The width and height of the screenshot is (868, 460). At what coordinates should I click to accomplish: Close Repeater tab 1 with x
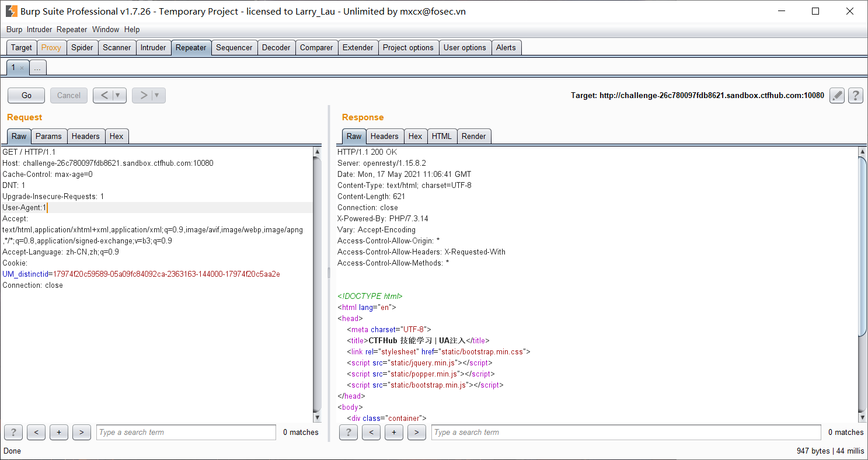click(x=22, y=68)
